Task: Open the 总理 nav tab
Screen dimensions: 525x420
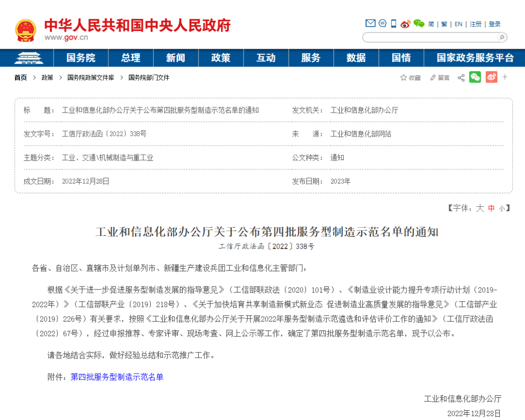Action: [x=131, y=58]
